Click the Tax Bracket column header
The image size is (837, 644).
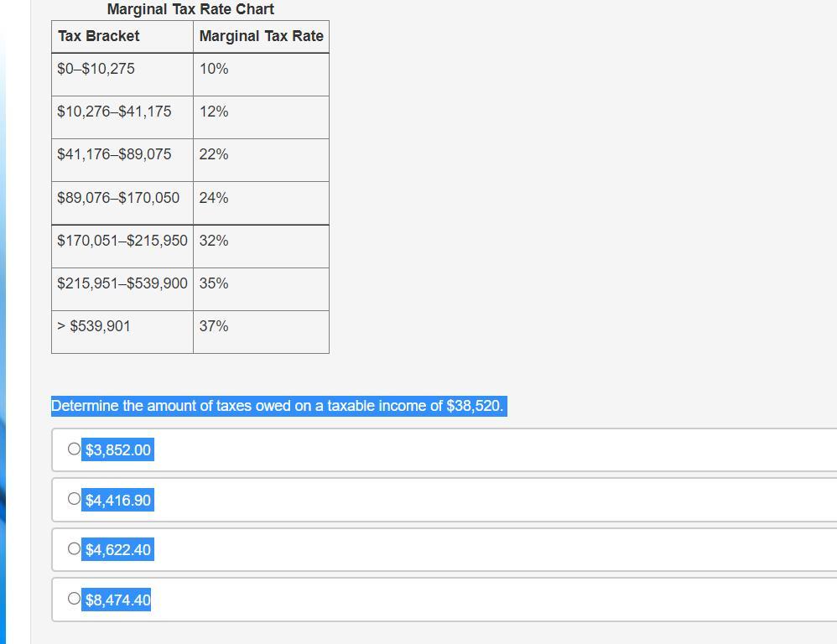(x=99, y=36)
